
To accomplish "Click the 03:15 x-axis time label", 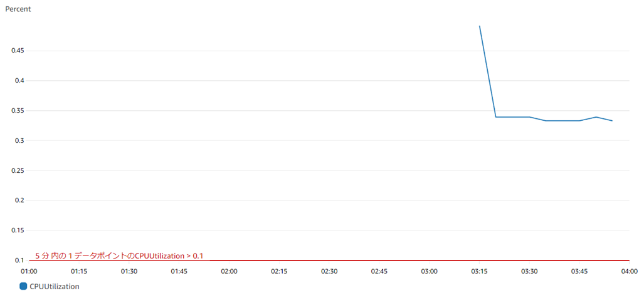I will pyautogui.click(x=479, y=272).
